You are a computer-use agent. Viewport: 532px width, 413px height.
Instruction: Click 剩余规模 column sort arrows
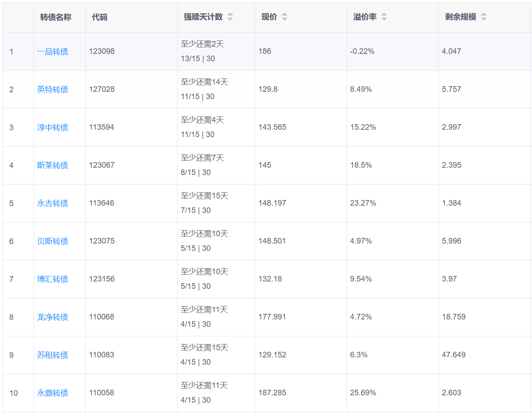tap(484, 17)
